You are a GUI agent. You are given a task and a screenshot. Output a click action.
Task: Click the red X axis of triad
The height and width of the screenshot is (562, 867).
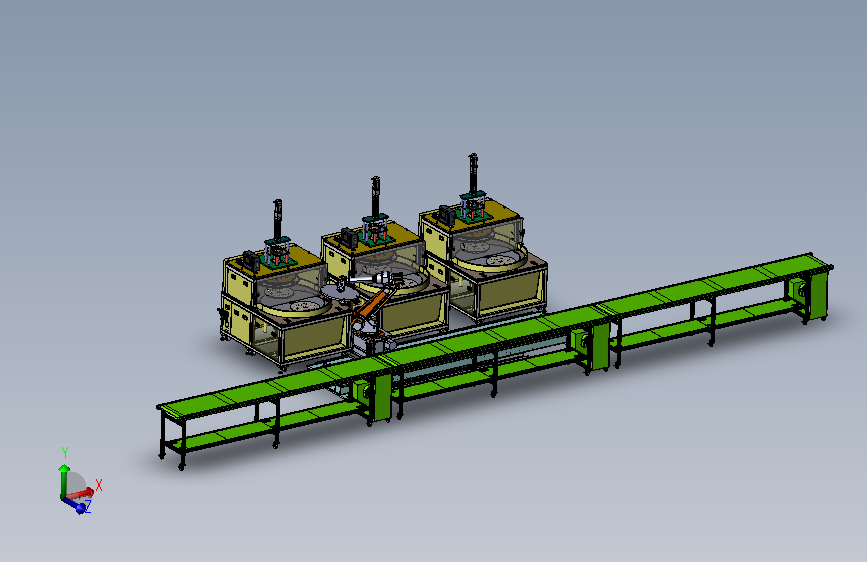[x=82, y=492]
